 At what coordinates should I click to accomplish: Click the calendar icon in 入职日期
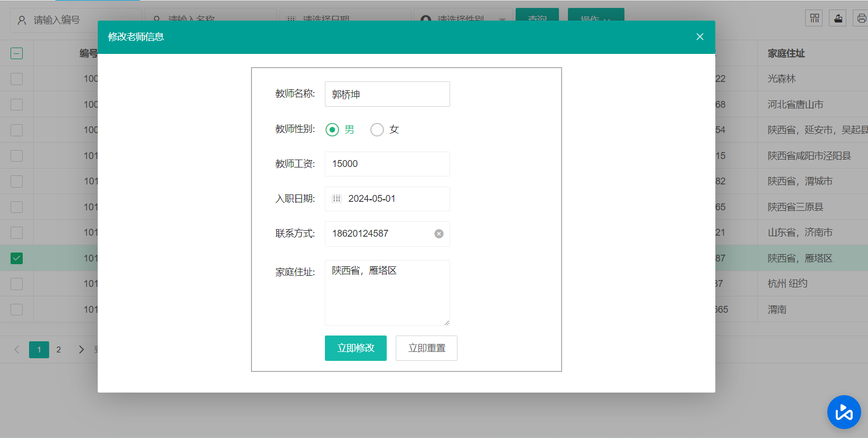337,199
